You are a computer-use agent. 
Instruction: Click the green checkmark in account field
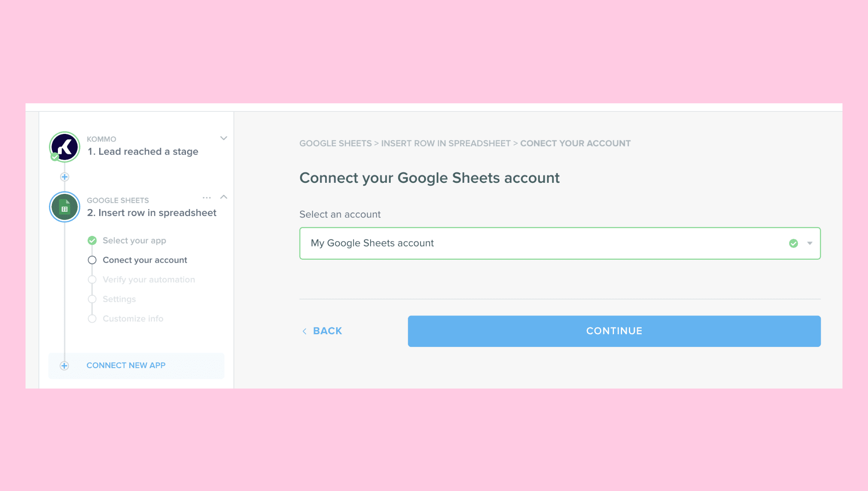(793, 243)
